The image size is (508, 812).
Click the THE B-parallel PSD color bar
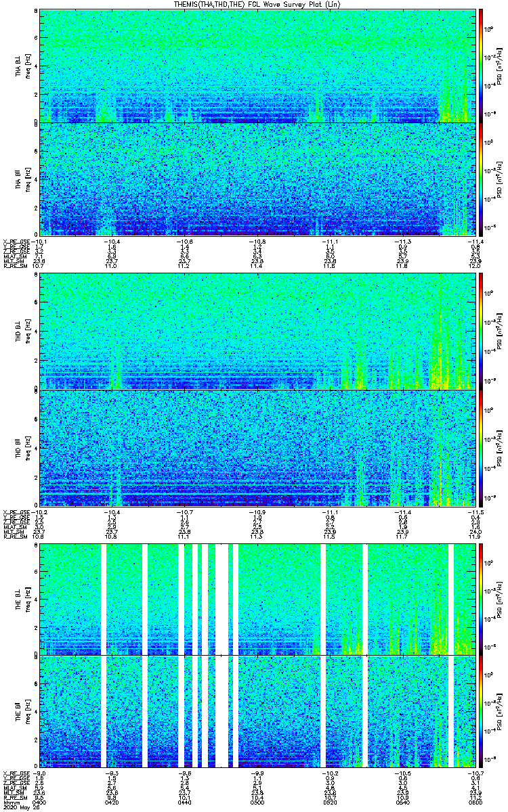coord(481,712)
